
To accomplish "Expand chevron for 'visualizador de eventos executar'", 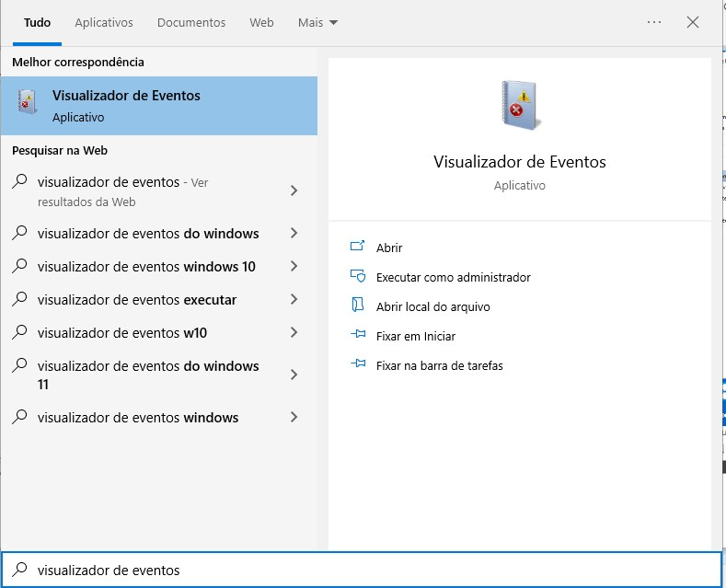I will (294, 300).
